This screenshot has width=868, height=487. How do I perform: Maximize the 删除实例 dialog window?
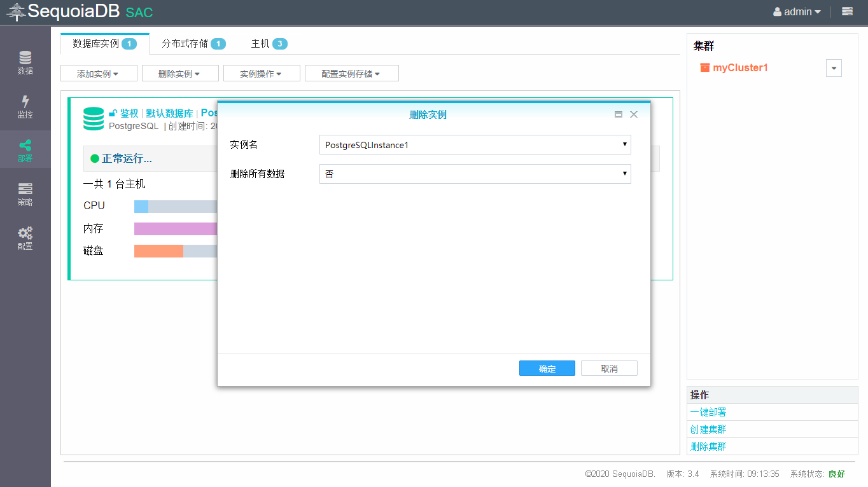(x=618, y=114)
